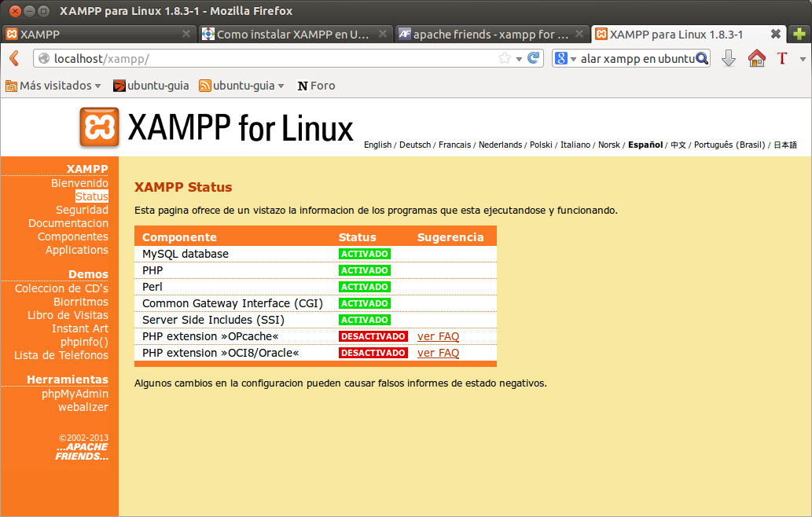Viewport: 812px width, 517px height.
Task: Open the 'Libro de Visitas' demo
Action: 68,315
